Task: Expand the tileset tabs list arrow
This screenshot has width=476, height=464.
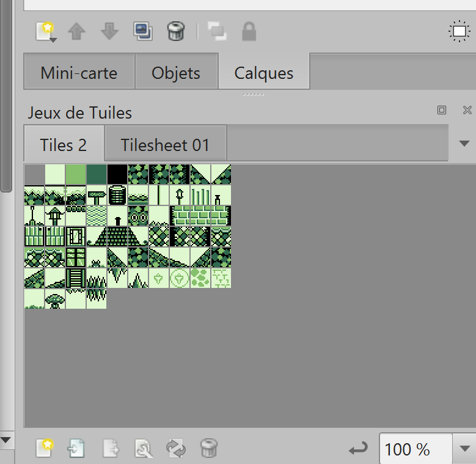Action: 464,144
